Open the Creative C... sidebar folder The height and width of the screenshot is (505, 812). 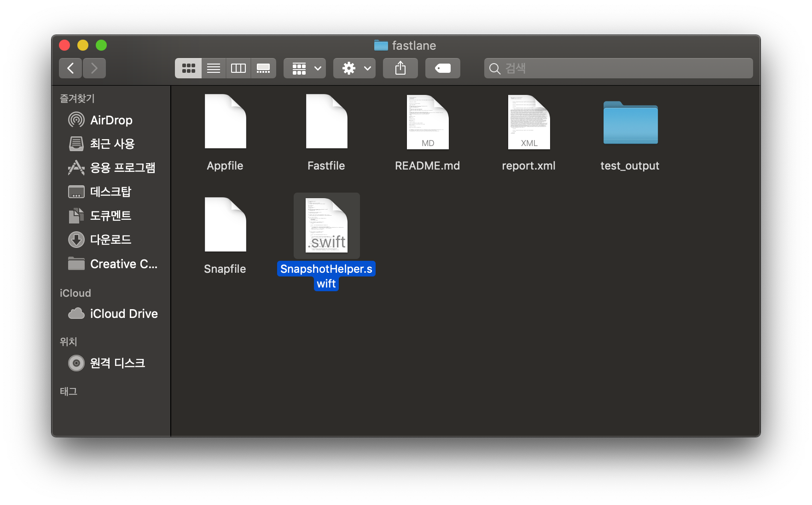pyautogui.click(x=110, y=264)
